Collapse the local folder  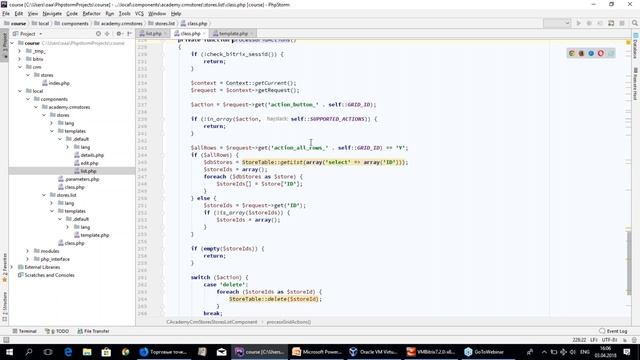(x=20, y=91)
